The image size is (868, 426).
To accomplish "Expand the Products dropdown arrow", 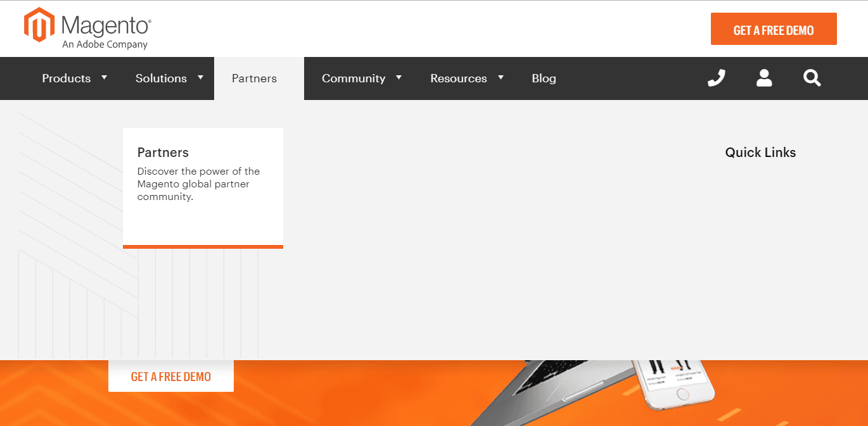I will pyautogui.click(x=105, y=77).
